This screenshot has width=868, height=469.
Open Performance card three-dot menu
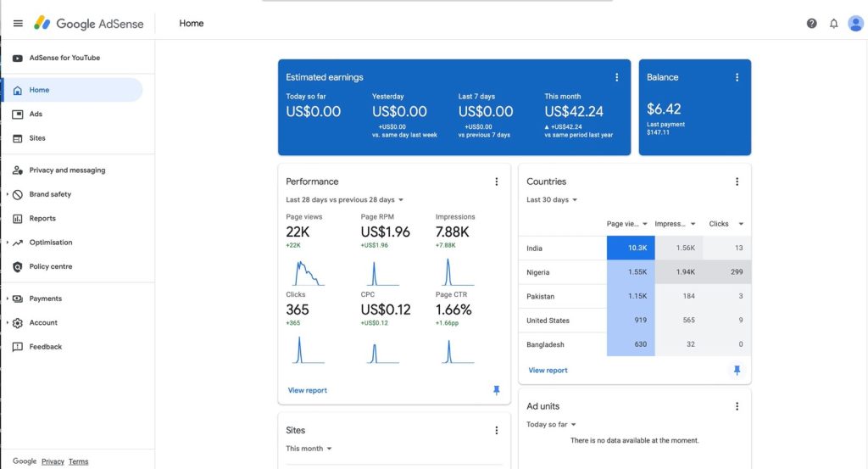click(x=497, y=181)
